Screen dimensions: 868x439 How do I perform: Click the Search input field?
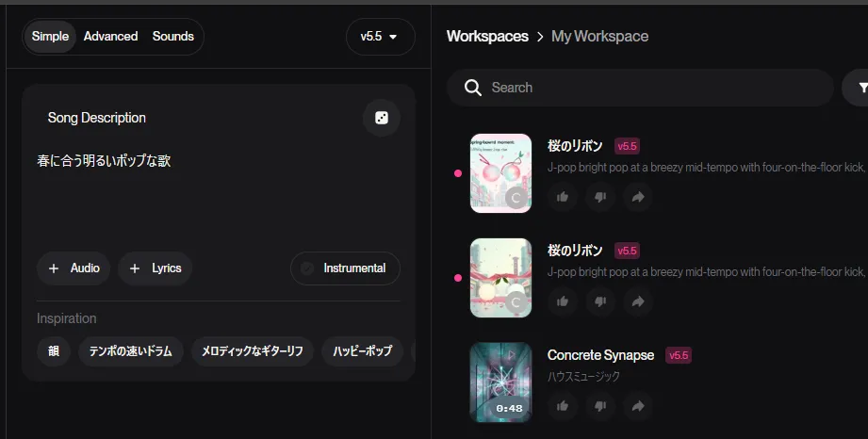(641, 88)
